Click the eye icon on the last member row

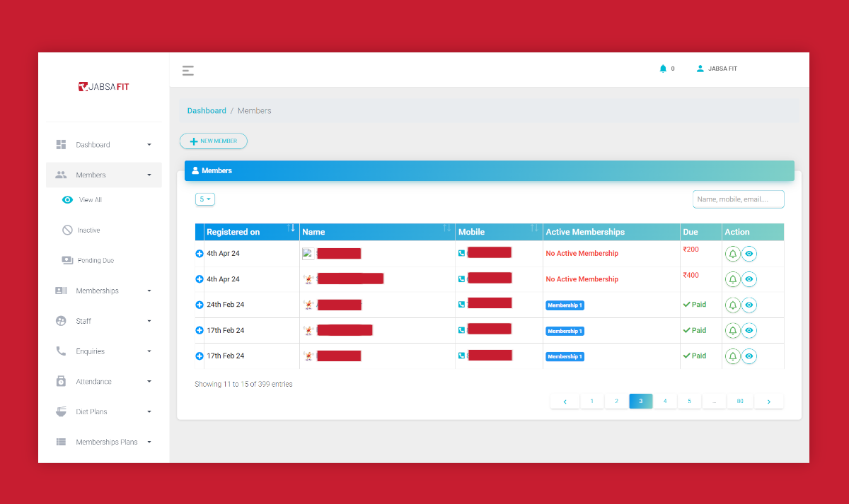pos(749,356)
